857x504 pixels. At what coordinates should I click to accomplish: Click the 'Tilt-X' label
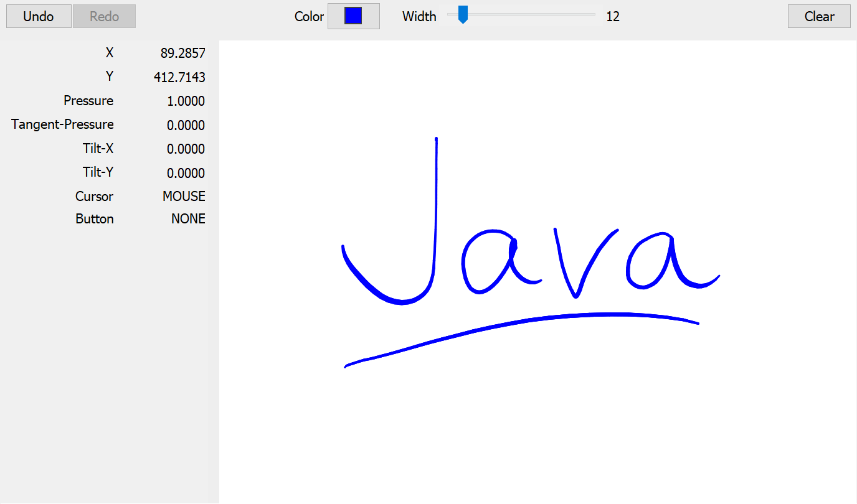pyautogui.click(x=98, y=149)
